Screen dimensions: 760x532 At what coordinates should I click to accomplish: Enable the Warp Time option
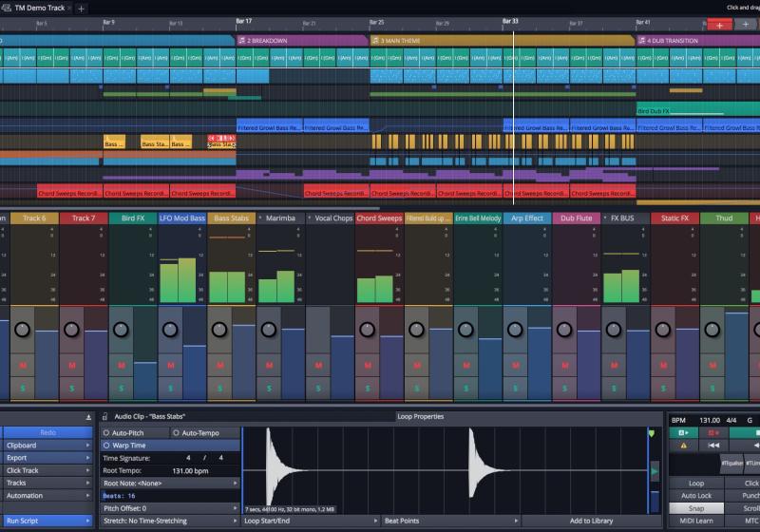[170, 446]
